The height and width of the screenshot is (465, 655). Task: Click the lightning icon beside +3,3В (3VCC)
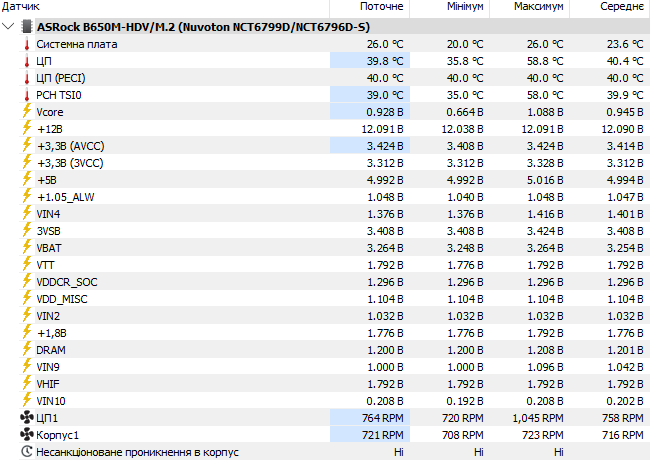pos(27,162)
